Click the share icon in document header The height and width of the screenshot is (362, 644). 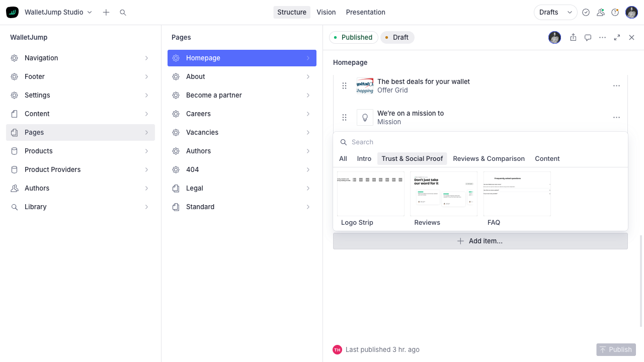tap(573, 37)
